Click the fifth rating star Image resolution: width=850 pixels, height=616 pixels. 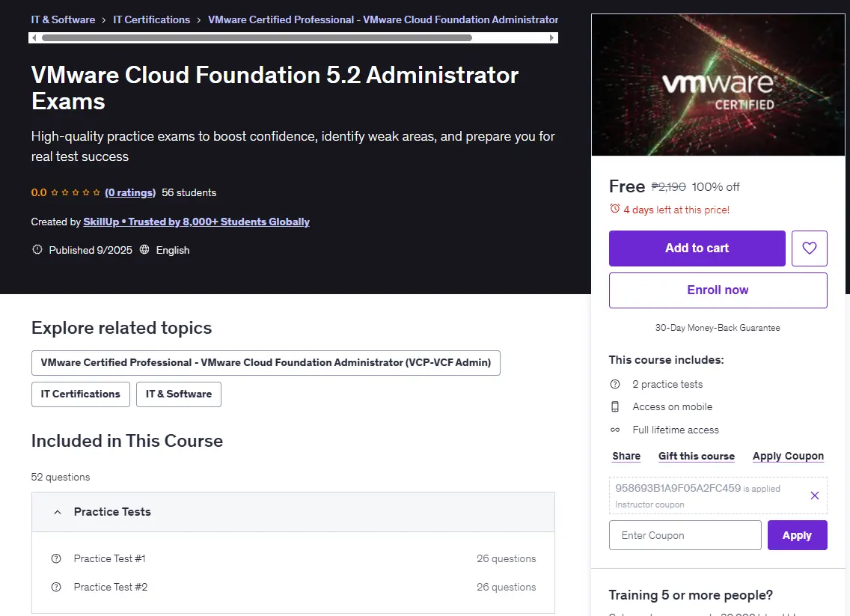[97, 192]
